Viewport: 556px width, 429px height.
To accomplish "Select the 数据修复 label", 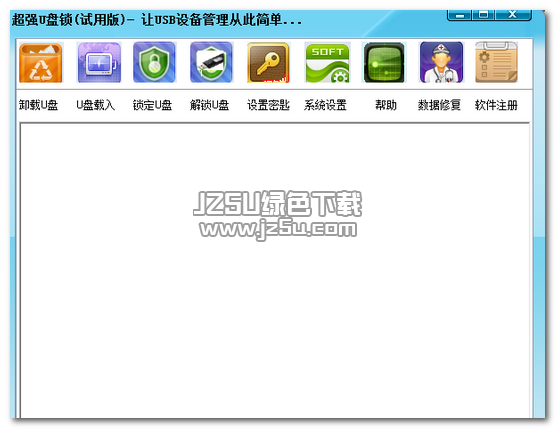I will click(x=439, y=105).
